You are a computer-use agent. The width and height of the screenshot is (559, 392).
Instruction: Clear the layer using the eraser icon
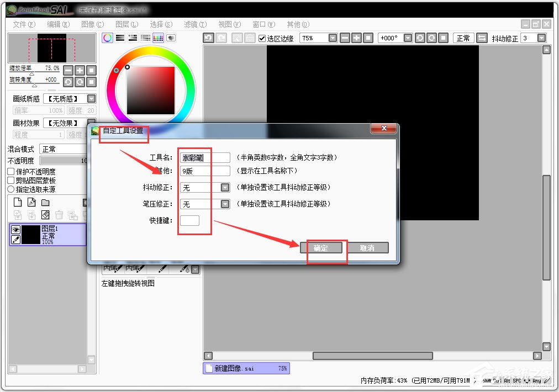tap(46, 214)
